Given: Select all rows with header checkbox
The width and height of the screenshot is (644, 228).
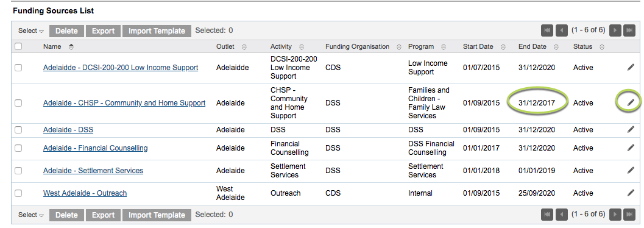Looking at the screenshot, I should [x=18, y=46].
